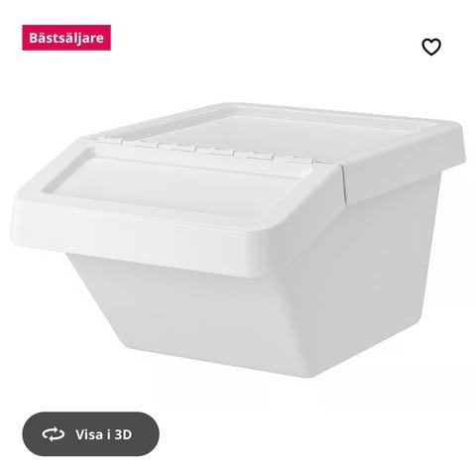The height and width of the screenshot is (476, 476).
Task: Click the hinge strip on the bin lid
Action: click(205, 151)
